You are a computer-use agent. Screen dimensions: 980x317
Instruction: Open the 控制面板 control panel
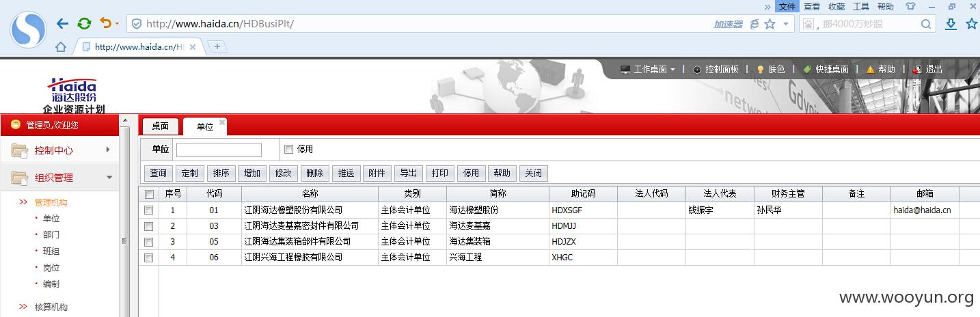pos(716,69)
